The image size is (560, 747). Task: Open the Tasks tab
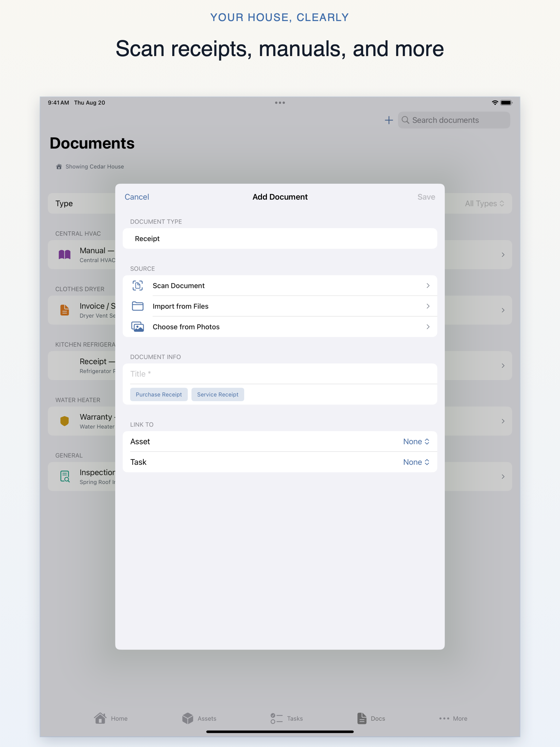click(x=286, y=718)
